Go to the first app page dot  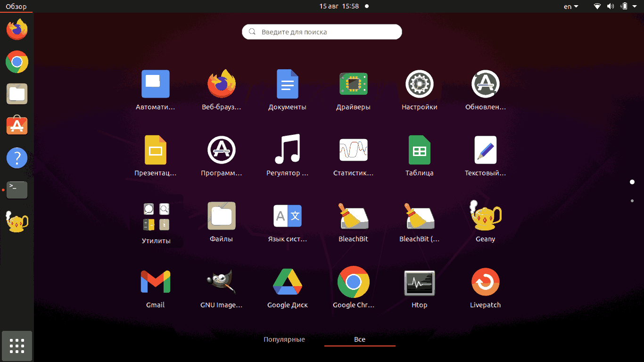point(632,182)
